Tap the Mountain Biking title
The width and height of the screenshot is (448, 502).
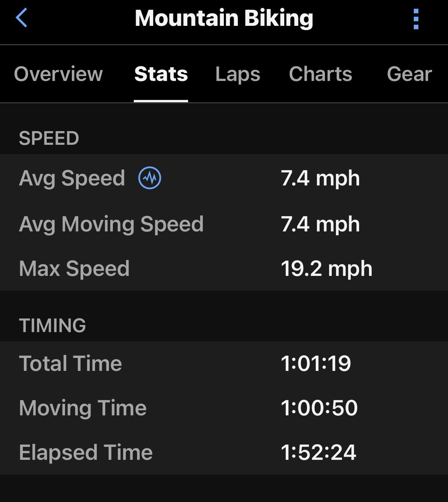pos(224,18)
